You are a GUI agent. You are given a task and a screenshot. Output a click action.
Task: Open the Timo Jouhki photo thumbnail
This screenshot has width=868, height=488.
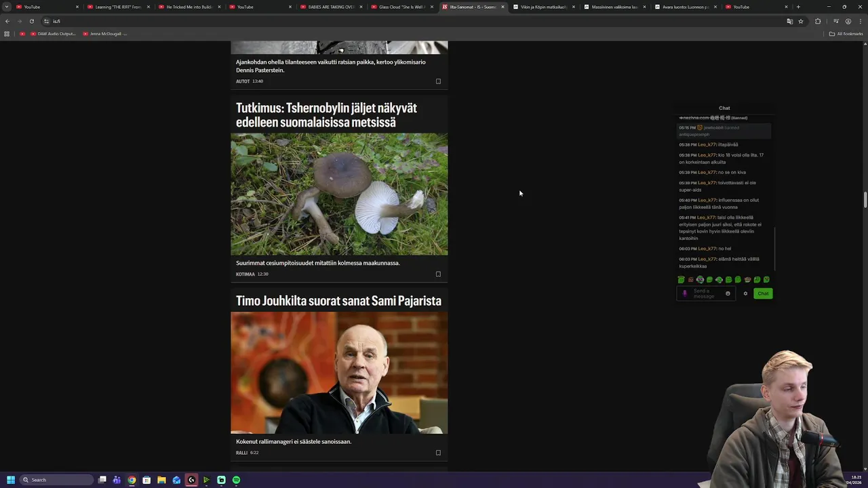click(x=339, y=373)
